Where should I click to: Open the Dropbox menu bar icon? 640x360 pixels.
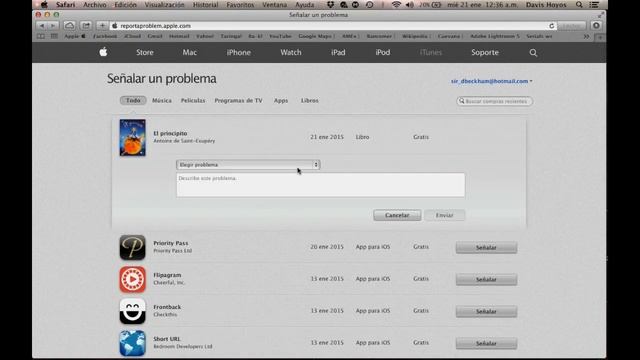click(330, 5)
